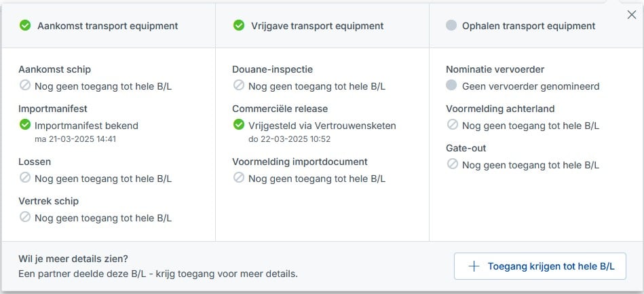Screen dimensions: 644x294
Task: Click Toegang krijgen tot hele B/L button
Action: [539, 266]
